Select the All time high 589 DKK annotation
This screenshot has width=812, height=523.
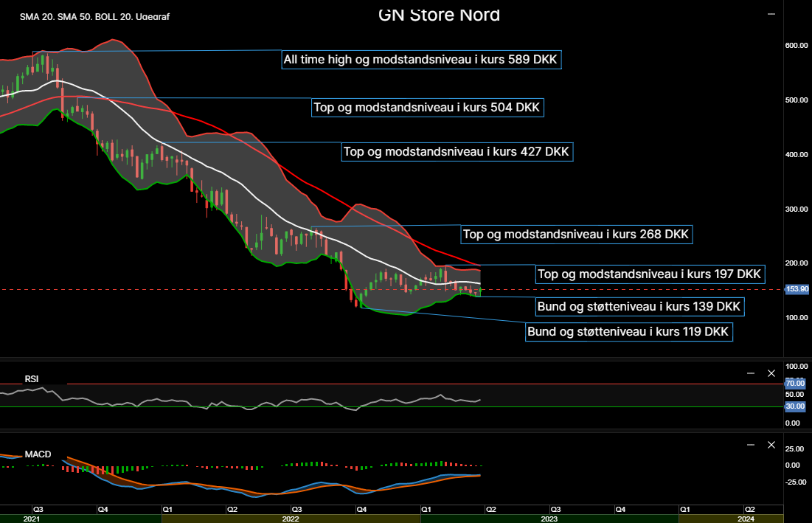pyautogui.click(x=421, y=60)
